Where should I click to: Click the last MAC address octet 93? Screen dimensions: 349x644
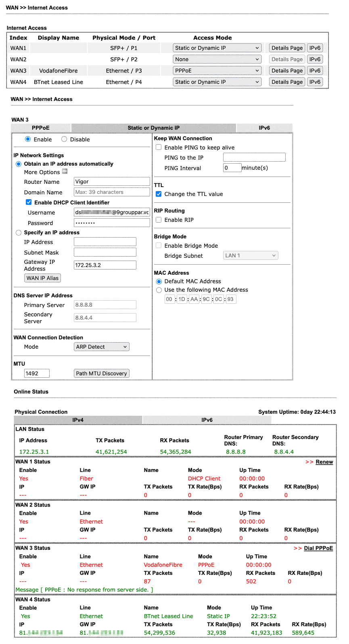tap(230, 299)
